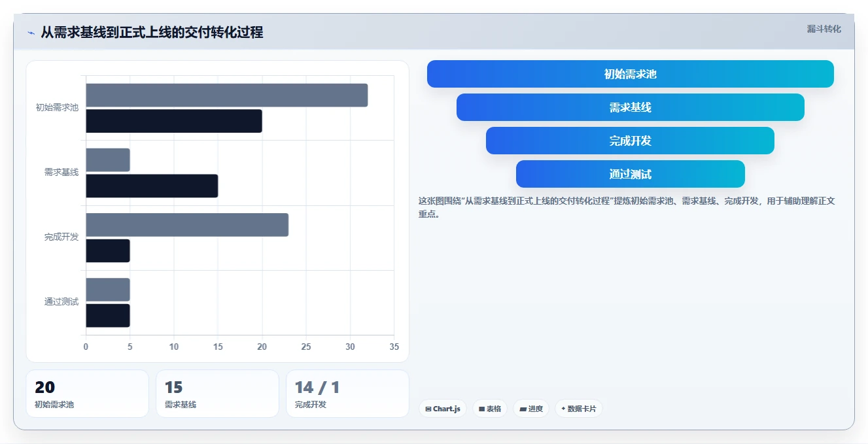Click the gray bar for 初始需求池

click(227, 95)
